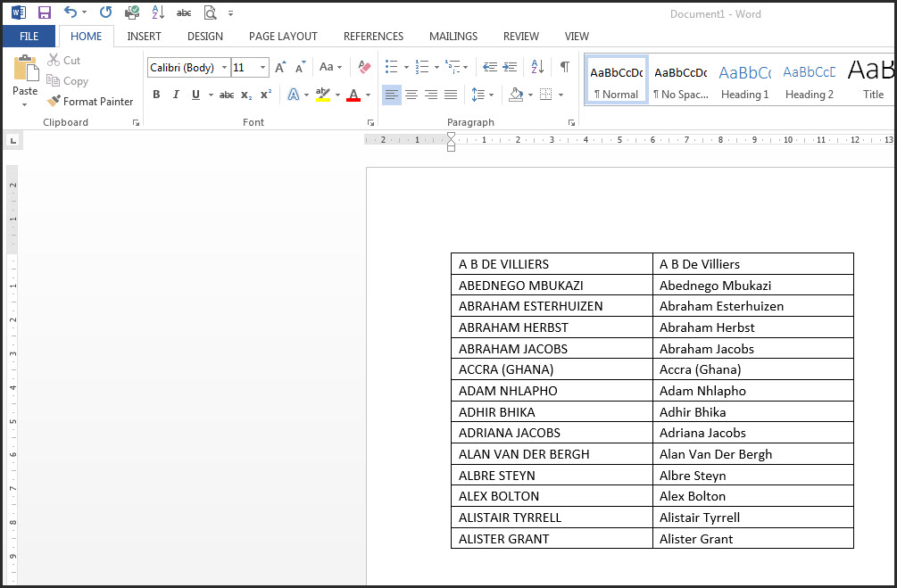Expand the font size dropdown
This screenshot has height=588, width=897.
pos(262,68)
